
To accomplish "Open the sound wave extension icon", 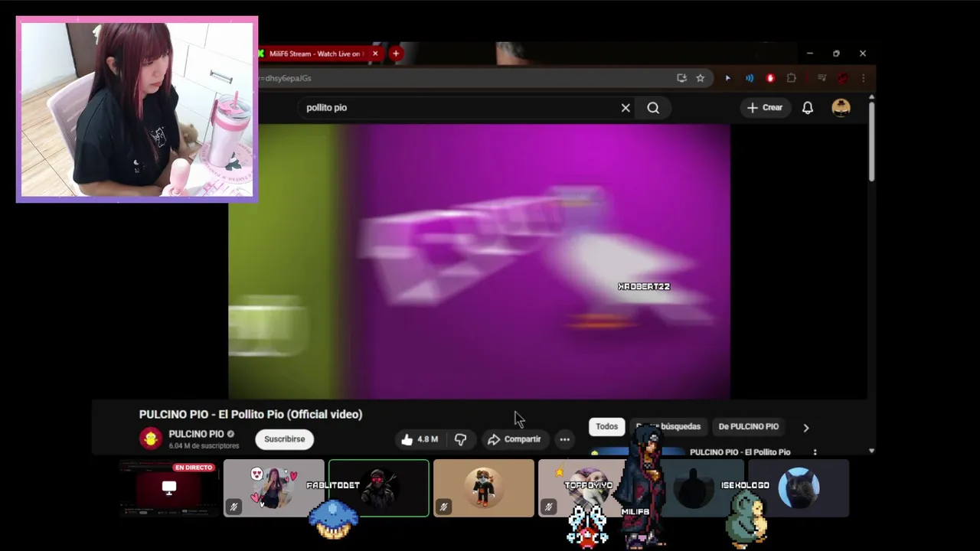I will (750, 78).
